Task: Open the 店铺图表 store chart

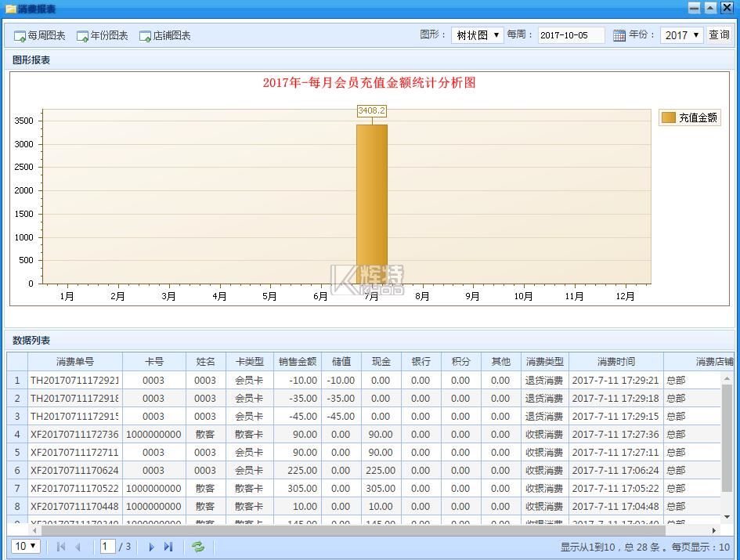Action: pyautogui.click(x=165, y=36)
